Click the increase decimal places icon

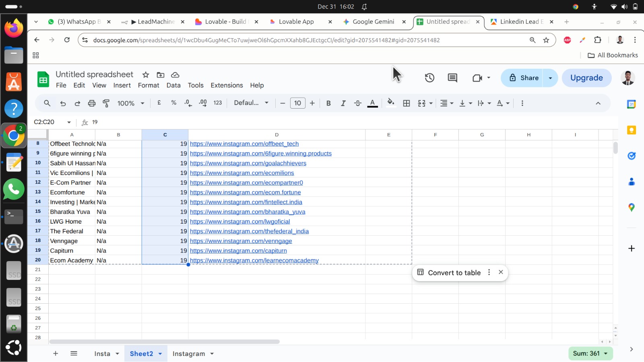pos(203,103)
